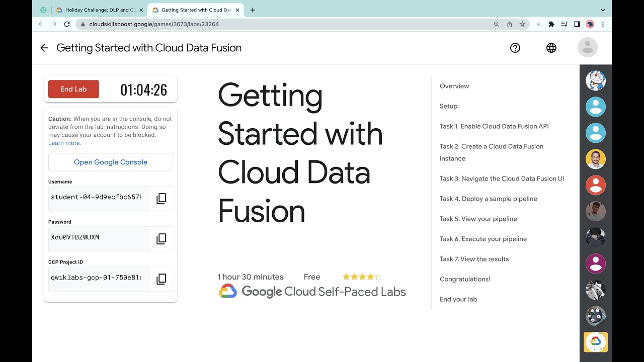
Task: Click the 'Free' price label
Action: 312,277
